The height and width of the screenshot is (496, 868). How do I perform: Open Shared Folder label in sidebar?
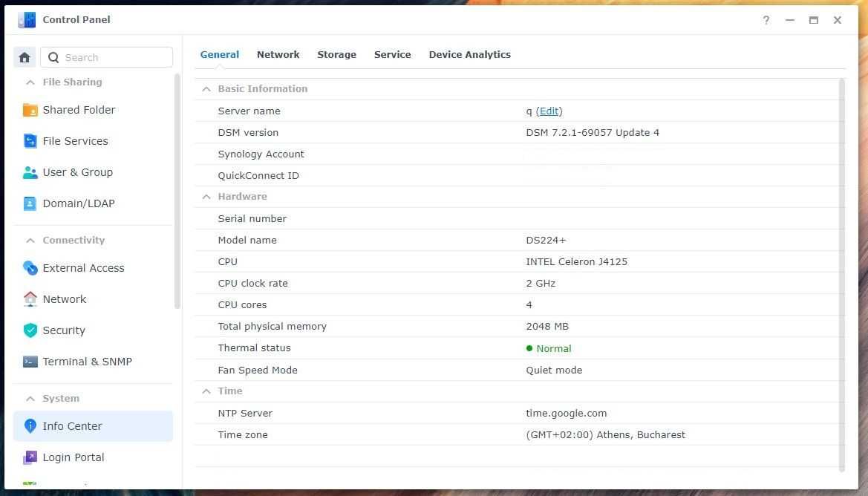pyautogui.click(x=79, y=110)
